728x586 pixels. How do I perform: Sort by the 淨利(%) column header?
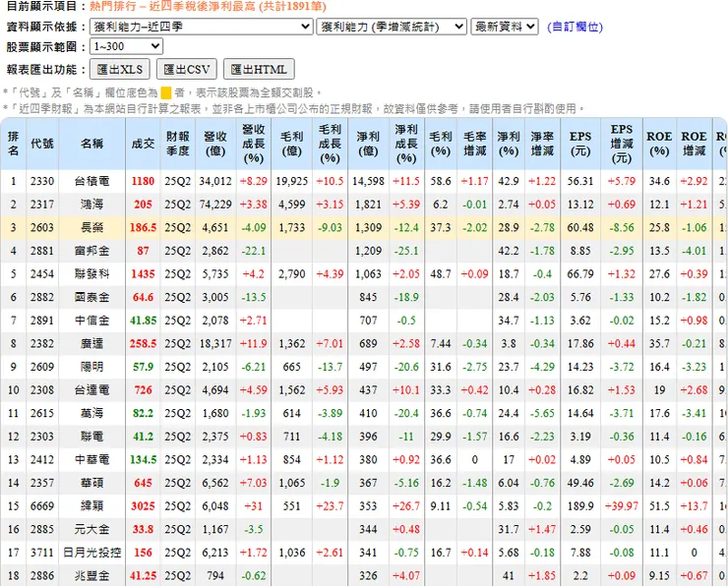(x=509, y=144)
